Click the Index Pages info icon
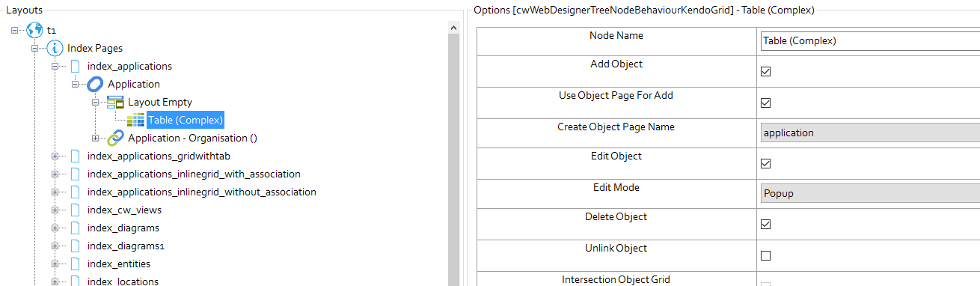The width and height of the screenshot is (980, 286). click(x=55, y=48)
